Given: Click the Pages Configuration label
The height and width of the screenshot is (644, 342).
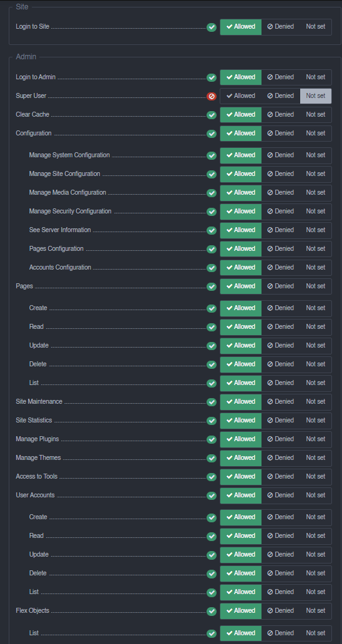Looking at the screenshot, I should coord(56,248).
